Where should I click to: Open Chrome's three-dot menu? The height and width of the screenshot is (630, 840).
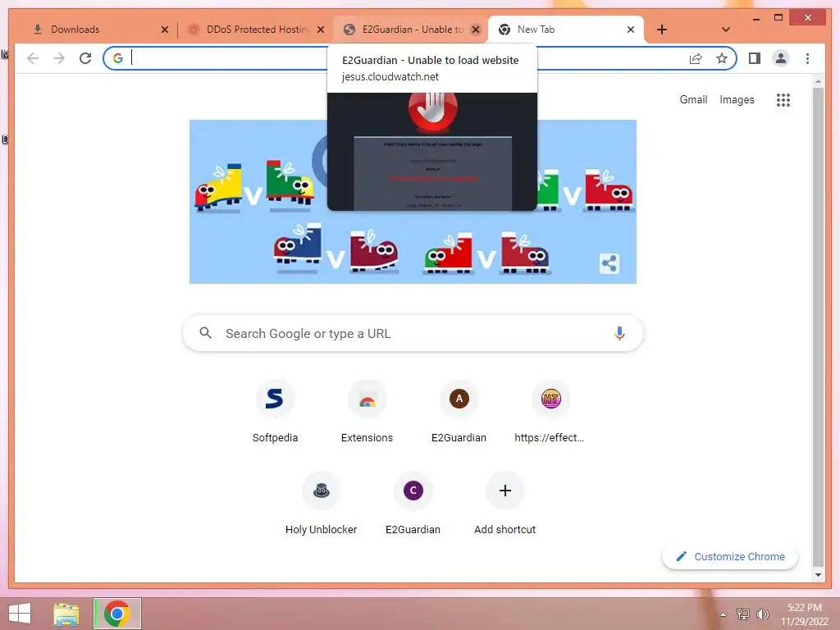[807, 58]
